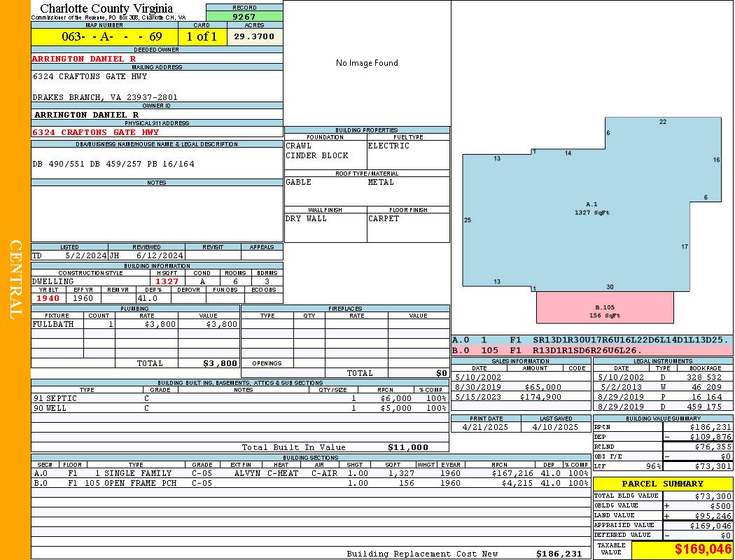
Task: Select the pink B.0 105 sketch vector row
Action: pyautogui.click(x=592, y=350)
